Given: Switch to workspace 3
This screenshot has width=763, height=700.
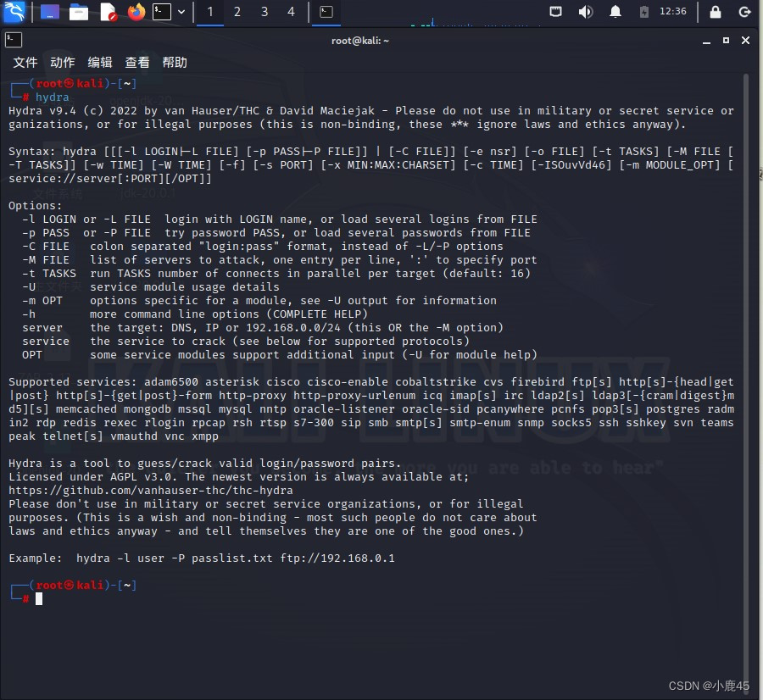Looking at the screenshot, I should [265, 12].
